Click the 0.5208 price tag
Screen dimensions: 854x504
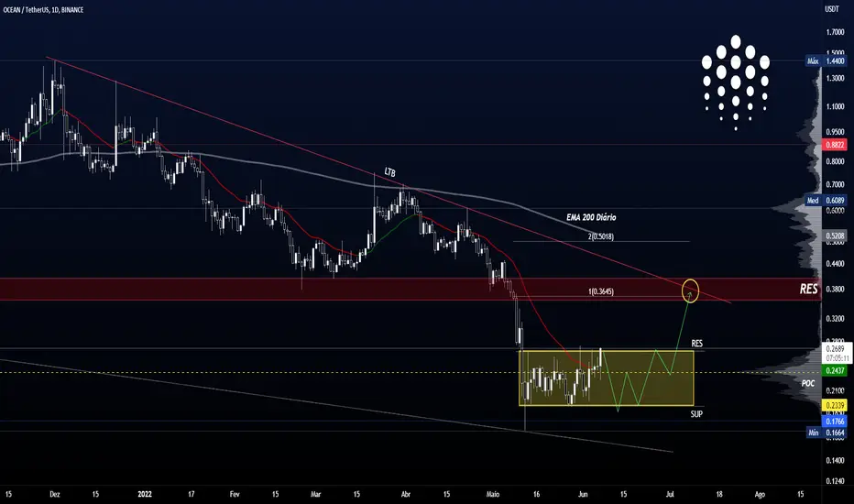tap(835, 236)
